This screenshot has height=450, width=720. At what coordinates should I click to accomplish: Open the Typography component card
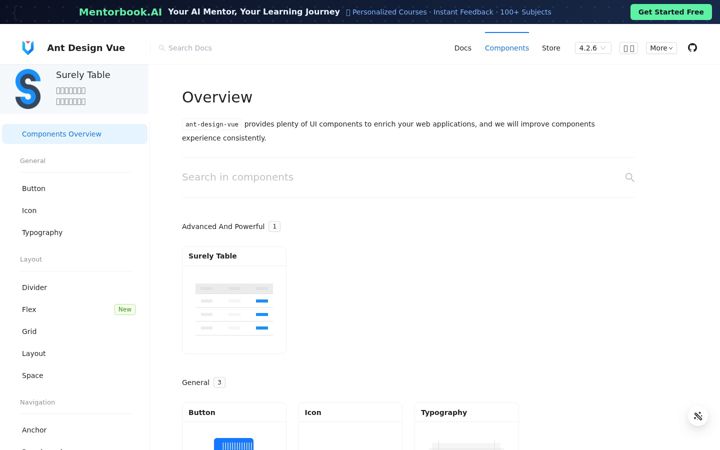pyautogui.click(x=467, y=427)
